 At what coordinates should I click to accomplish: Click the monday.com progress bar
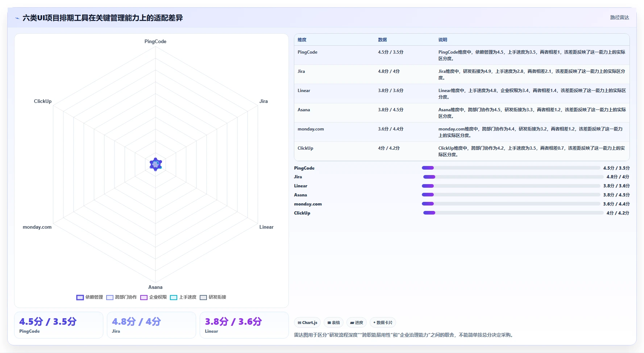click(511, 204)
